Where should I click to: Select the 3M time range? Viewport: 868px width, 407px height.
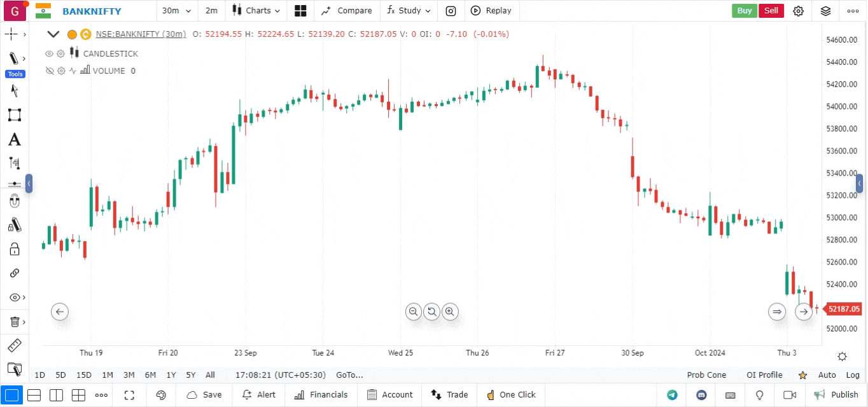tap(129, 375)
